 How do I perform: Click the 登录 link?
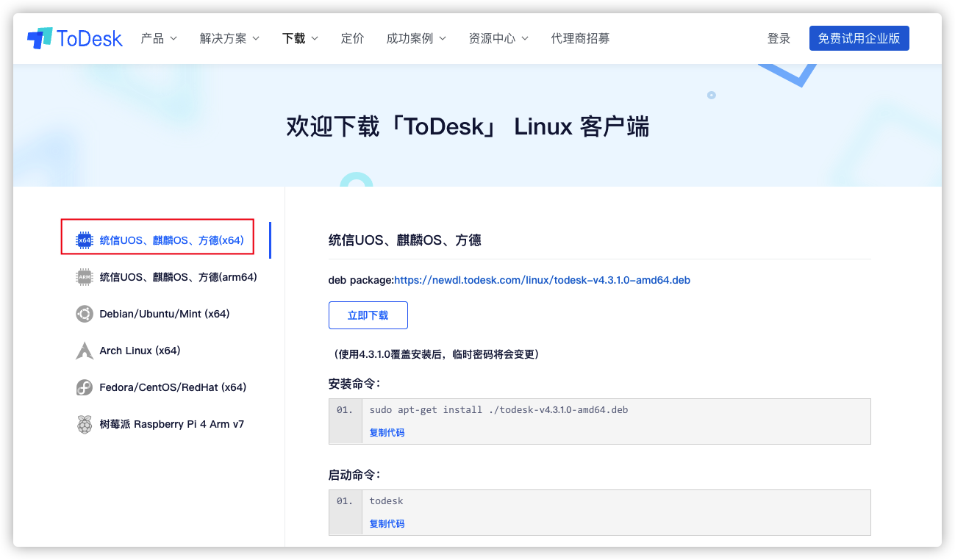click(779, 38)
